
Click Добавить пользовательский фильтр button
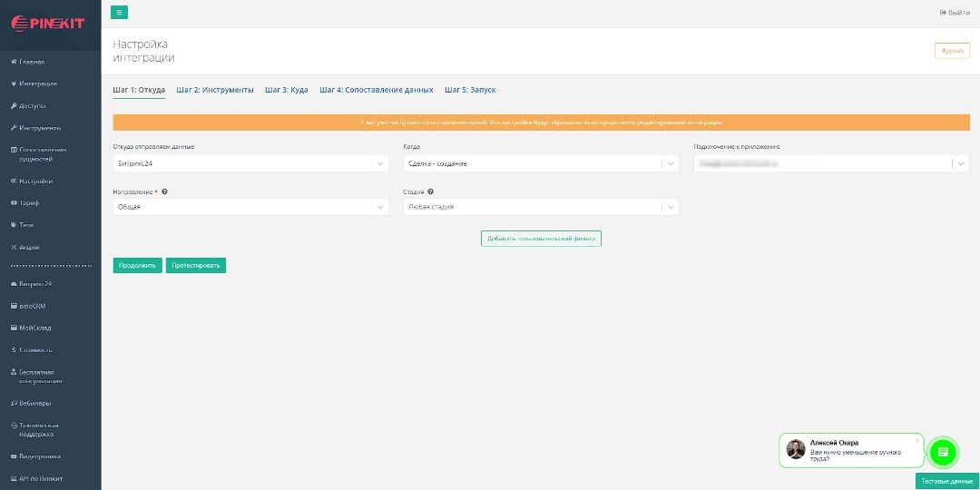pyautogui.click(x=541, y=239)
